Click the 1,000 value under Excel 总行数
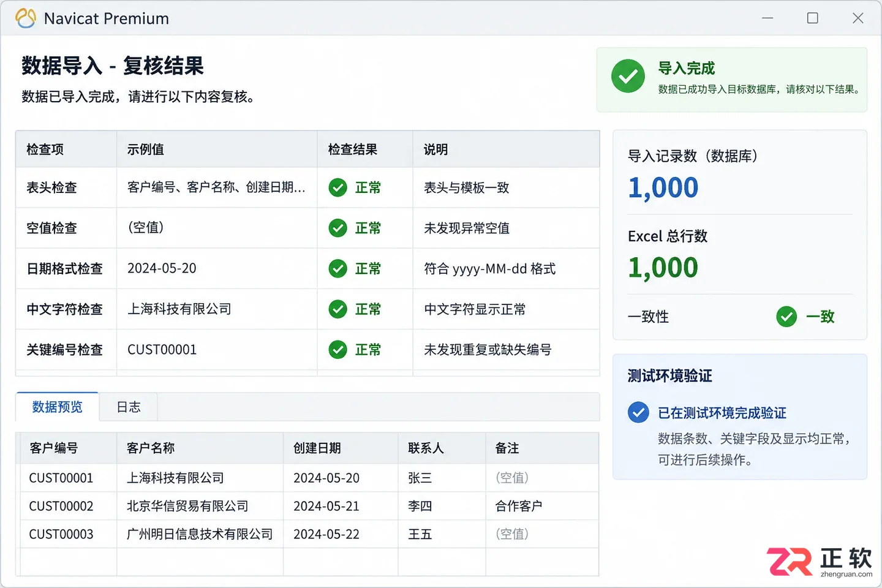 663,268
